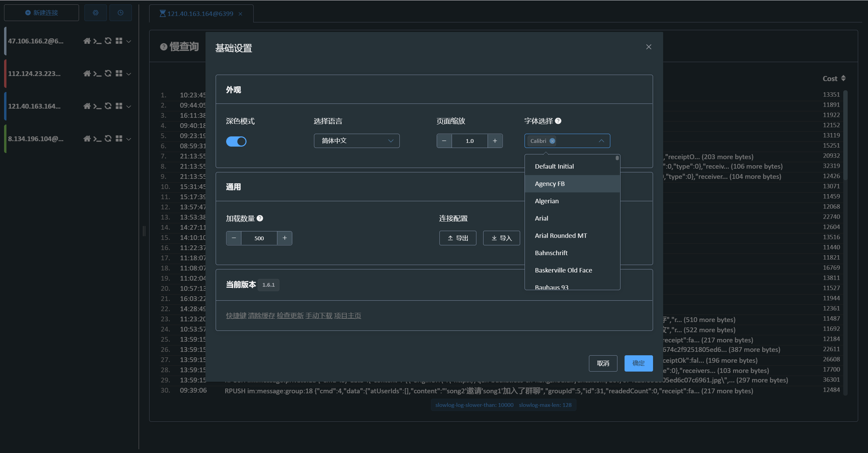This screenshot has width=868, height=453.
Task: Click the 导出 export button
Action: (458, 238)
